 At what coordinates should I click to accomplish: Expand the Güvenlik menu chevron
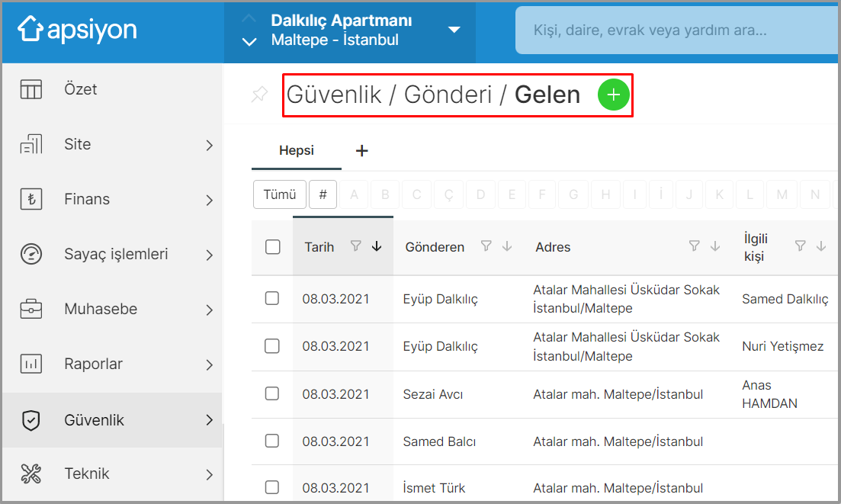coord(209,420)
